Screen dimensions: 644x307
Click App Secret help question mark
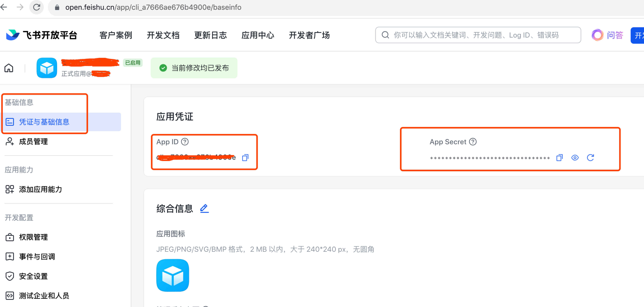(x=473, y=142)
